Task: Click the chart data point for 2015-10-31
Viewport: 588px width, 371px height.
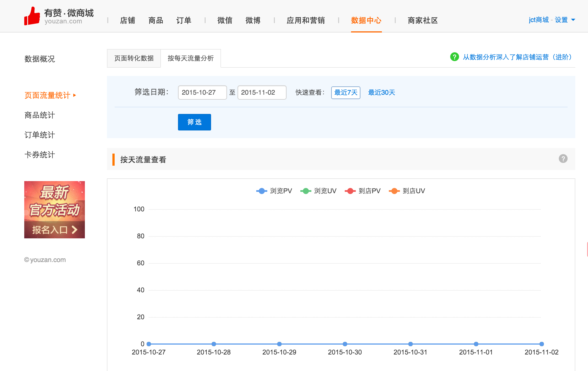Action: tap(411, 344)
